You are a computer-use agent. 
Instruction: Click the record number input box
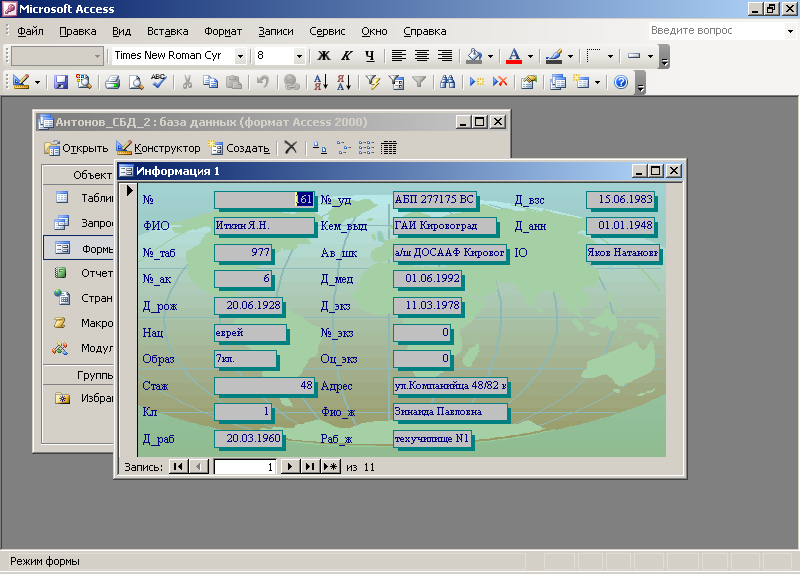[x=245, y=467]
